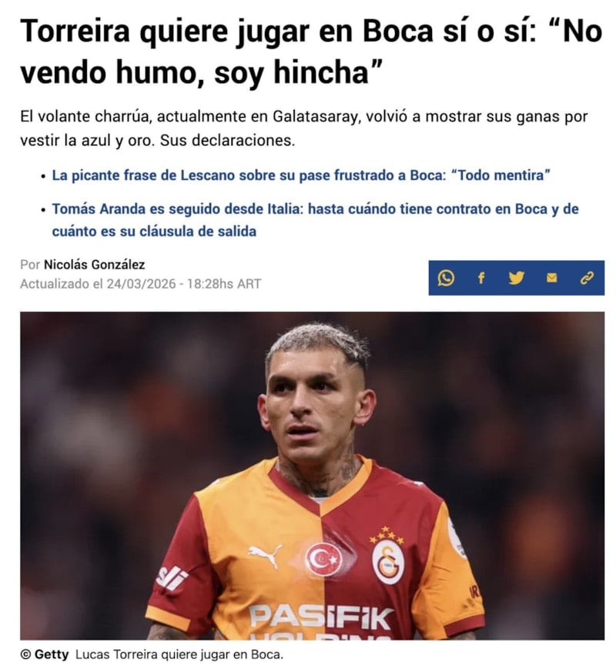Share article on Twitter bird icon
Screen dimensions: 616x672
coord(516,278)
